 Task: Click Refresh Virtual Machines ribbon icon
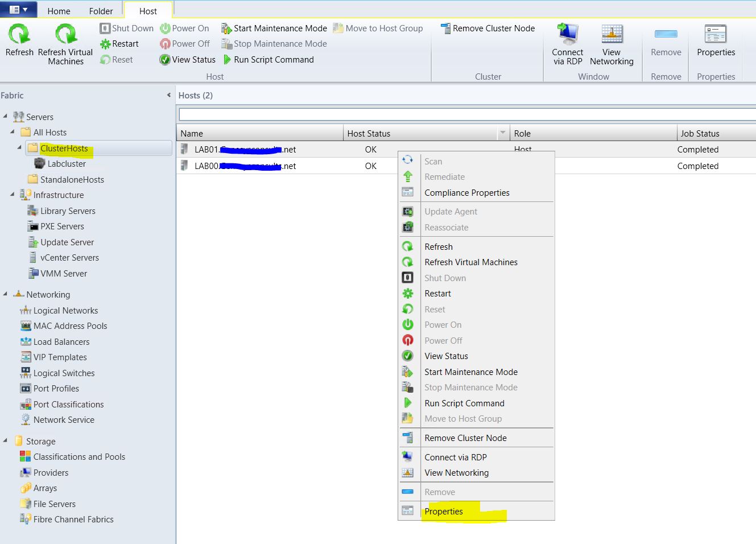click(65, 35)
